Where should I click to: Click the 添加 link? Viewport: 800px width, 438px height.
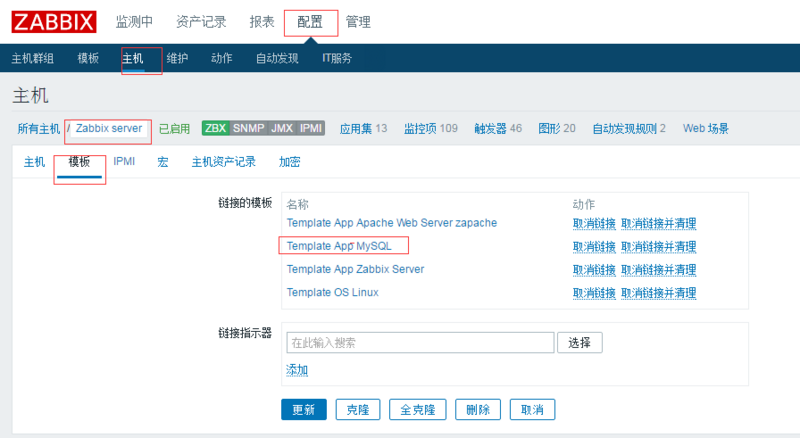tap(297, 370)
